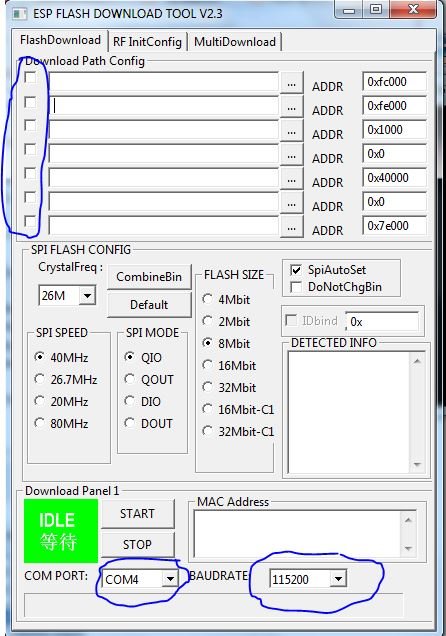Edit the 0x7e000 address field
Screen dimensions: 446x636
(x=394, y=226)
